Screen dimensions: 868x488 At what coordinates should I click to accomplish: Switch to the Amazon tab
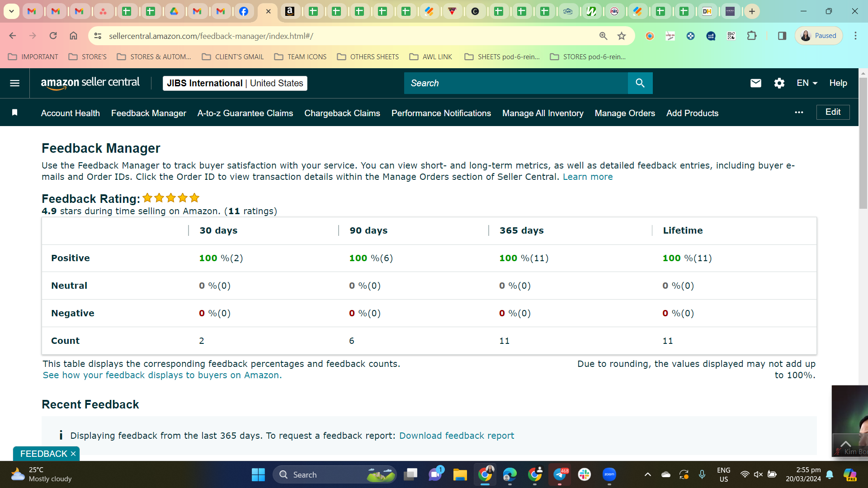click(290, 11)
